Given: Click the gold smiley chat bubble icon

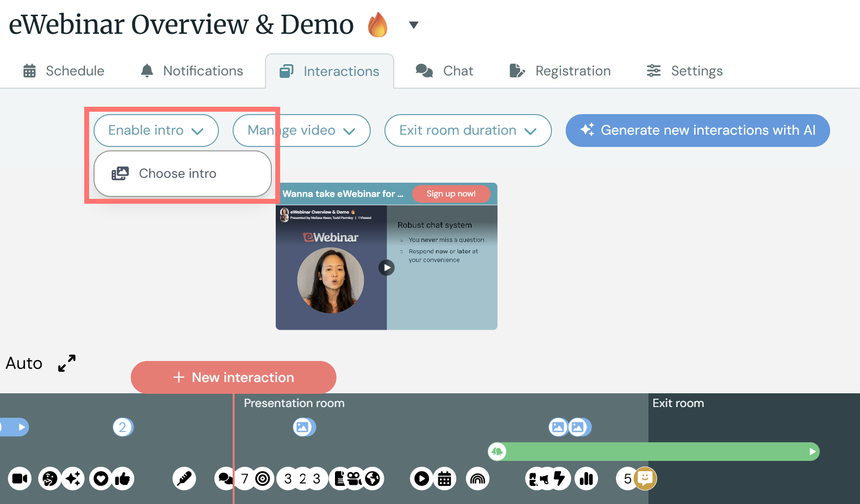Looking at the screenshot, I should point(645,479).
